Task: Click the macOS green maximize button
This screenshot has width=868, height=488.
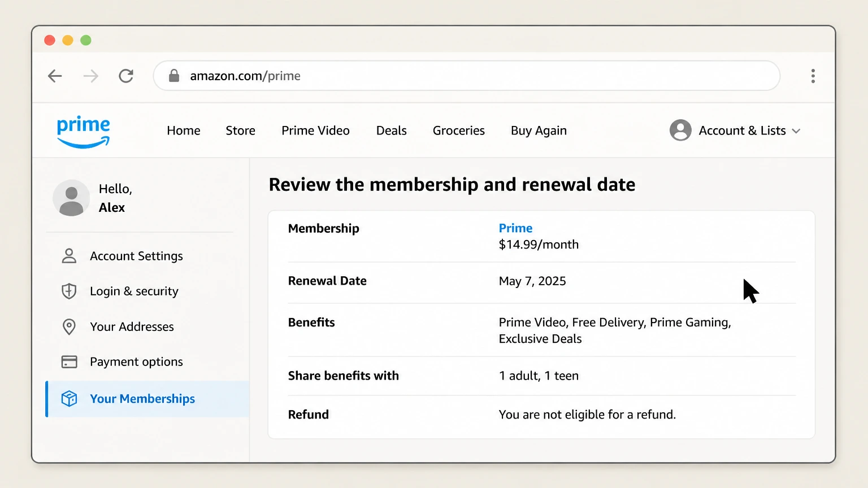Action: click(x=86, y=40)
